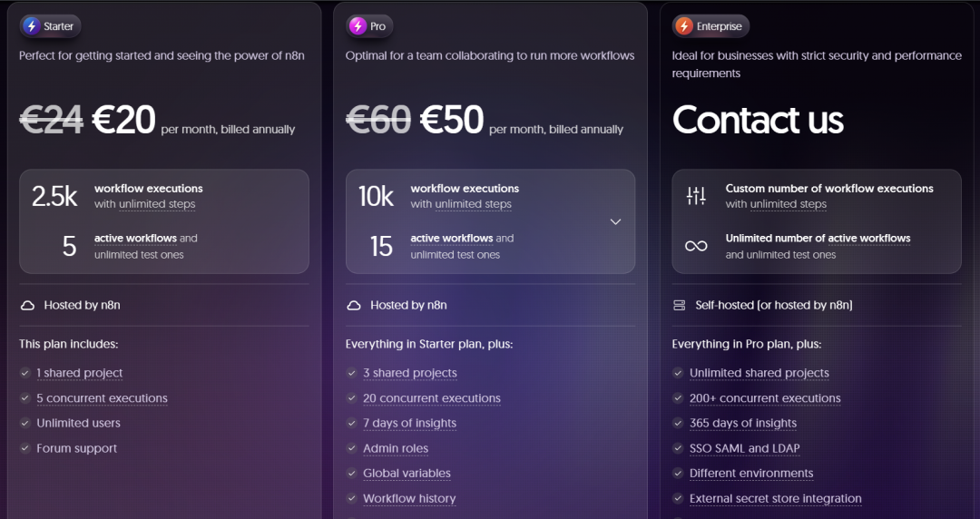Click the orange lightning Enterprise plan icon
The width and height of the screenshot is (980, 519).
point(684,26)
